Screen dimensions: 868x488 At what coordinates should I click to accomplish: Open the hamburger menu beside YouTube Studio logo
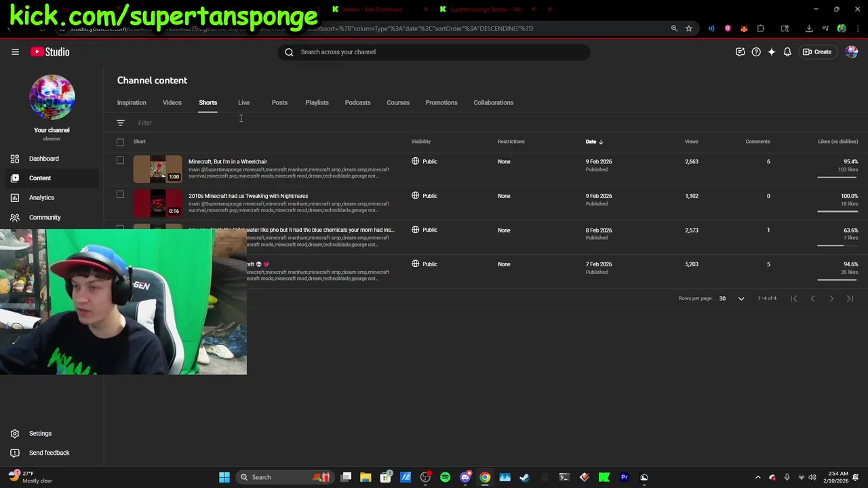click(15, 52)
